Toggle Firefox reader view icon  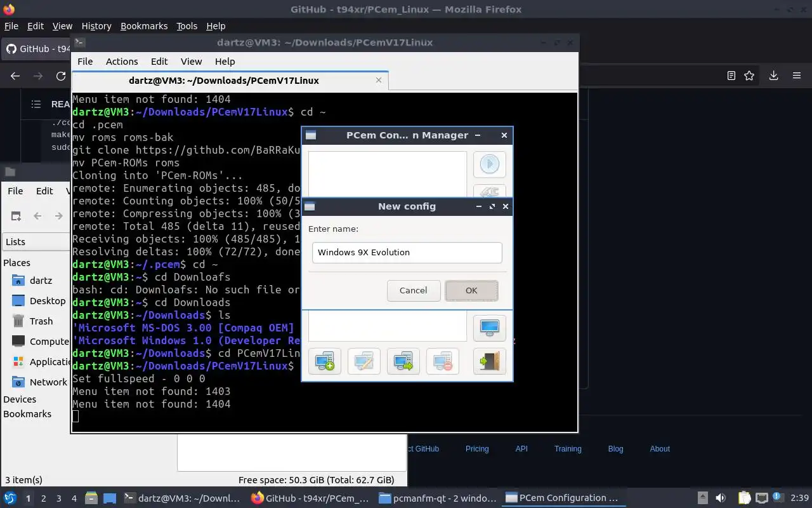click(x=731, y=76)
